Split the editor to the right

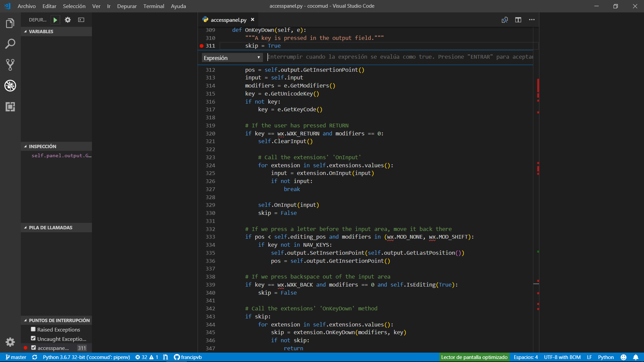click(518, 20)
